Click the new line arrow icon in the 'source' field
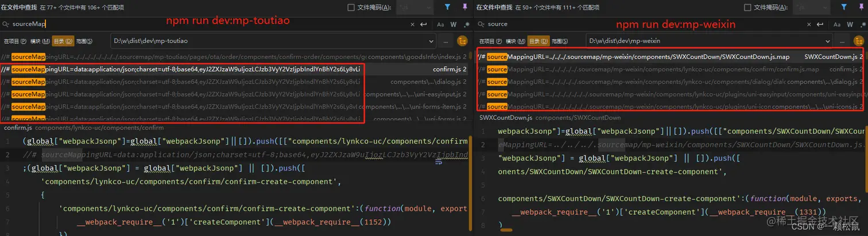Screen dimensions: 868x236 [820, 25]
